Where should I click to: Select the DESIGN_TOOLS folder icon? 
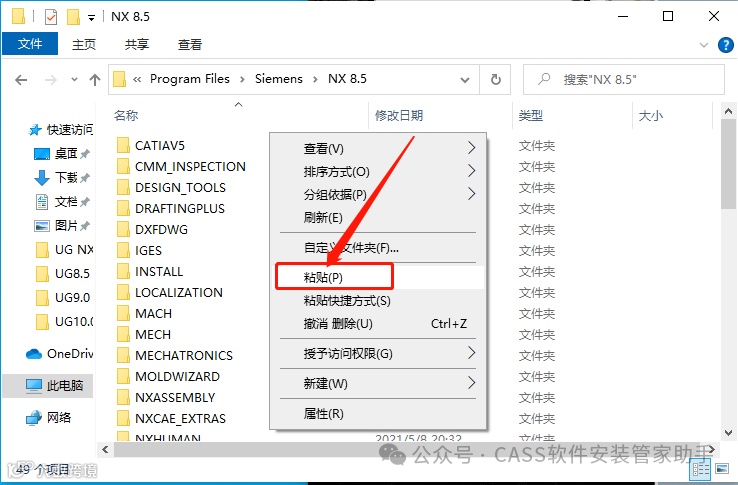123,187
